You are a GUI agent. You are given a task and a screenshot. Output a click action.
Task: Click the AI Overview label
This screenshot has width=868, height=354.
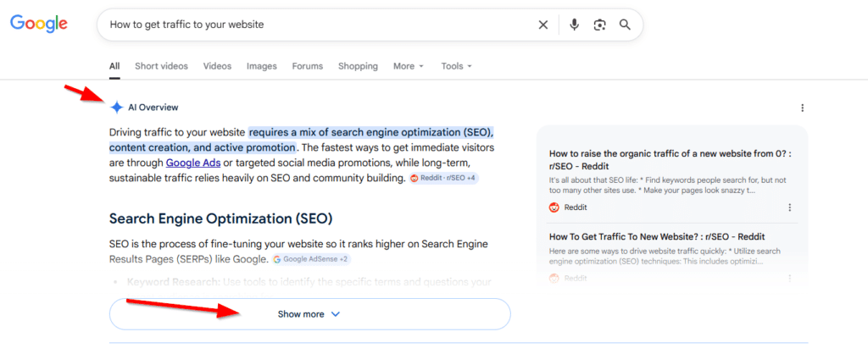coord(153,108)
